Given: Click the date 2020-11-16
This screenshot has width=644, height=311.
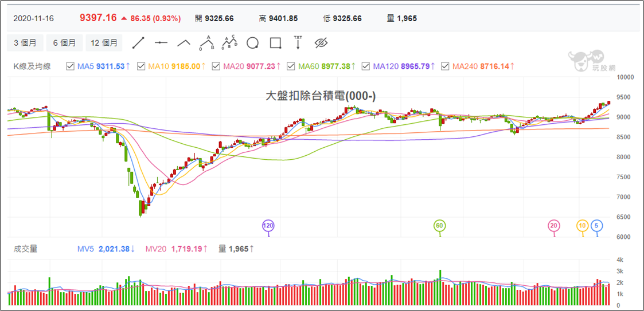Looking at the screenshot, I should pyautogui.click(x=34, y=18).
